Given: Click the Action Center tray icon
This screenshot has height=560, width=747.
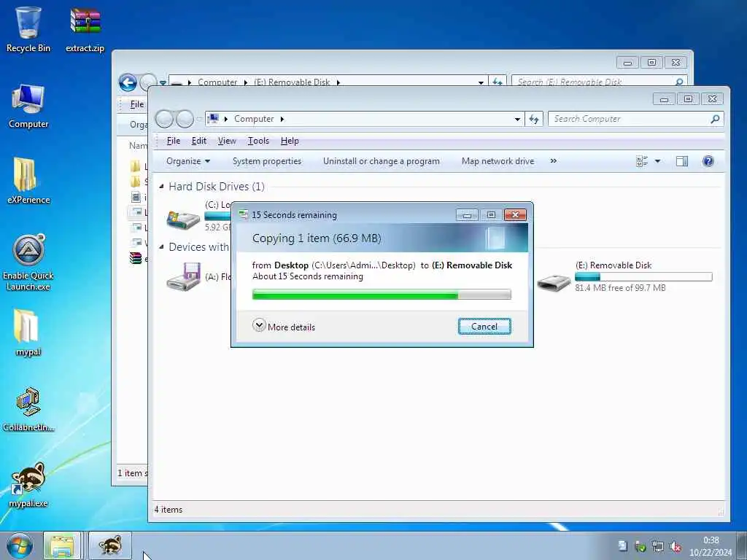Looking at the screenshot, I should [623, 547].
